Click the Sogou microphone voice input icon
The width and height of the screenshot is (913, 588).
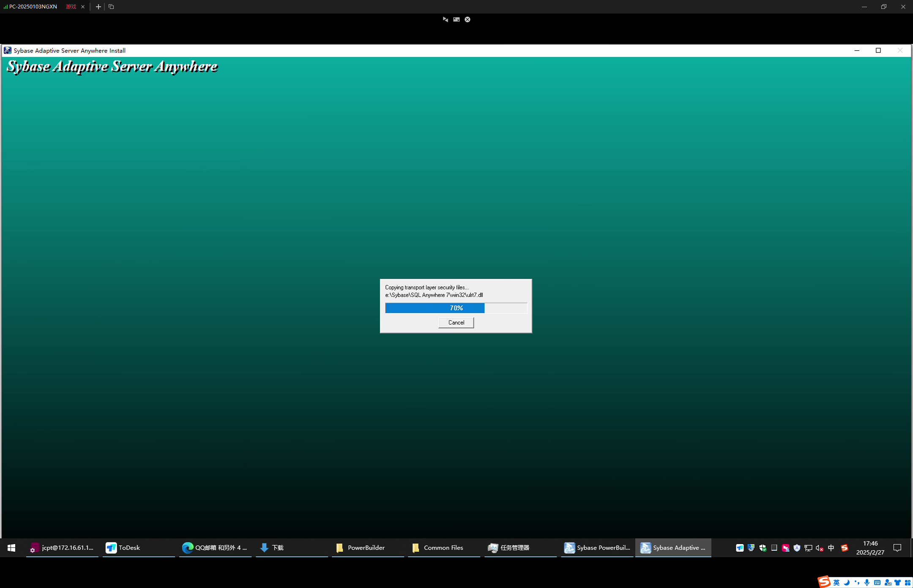867,583
